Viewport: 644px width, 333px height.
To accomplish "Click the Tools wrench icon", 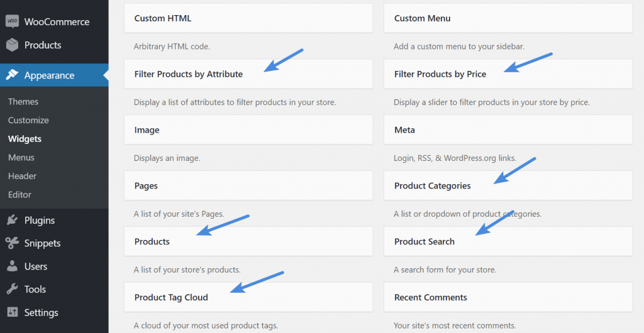I will pos(13,289).
